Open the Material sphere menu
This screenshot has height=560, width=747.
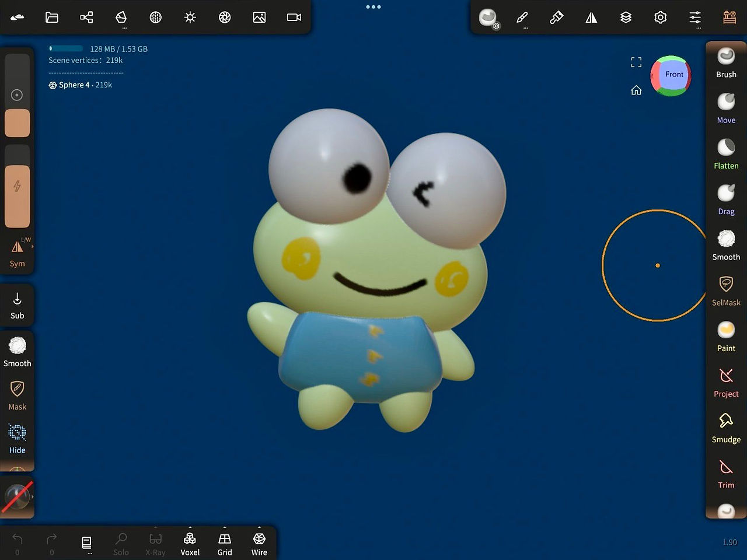click(155, 17)
